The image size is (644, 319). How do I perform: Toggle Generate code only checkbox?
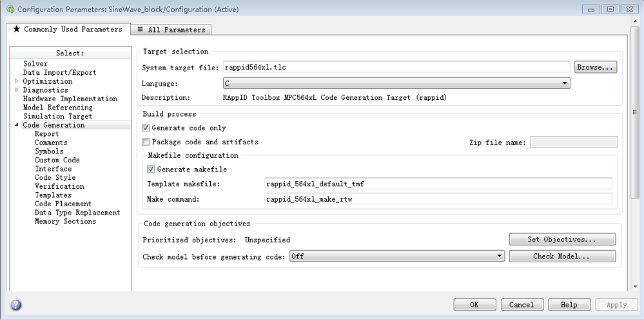click(x=146, y=128)
